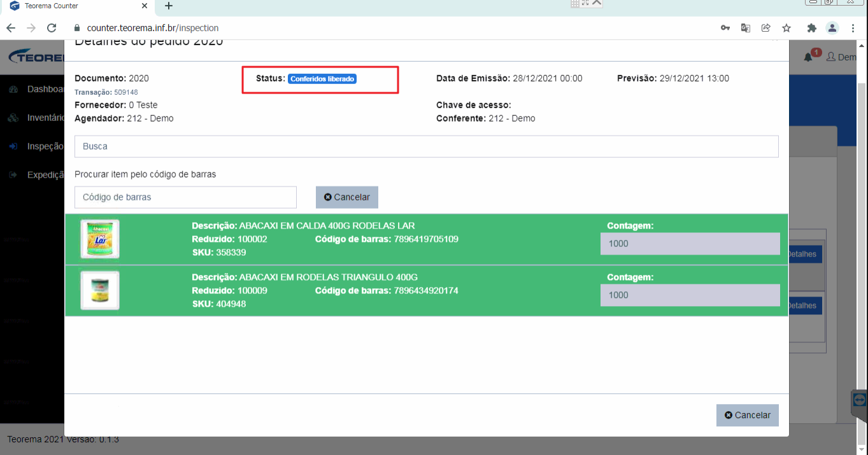Open saved passwords key icon
This screenshot has width=868, height=455.
click(x=725, y=28)
